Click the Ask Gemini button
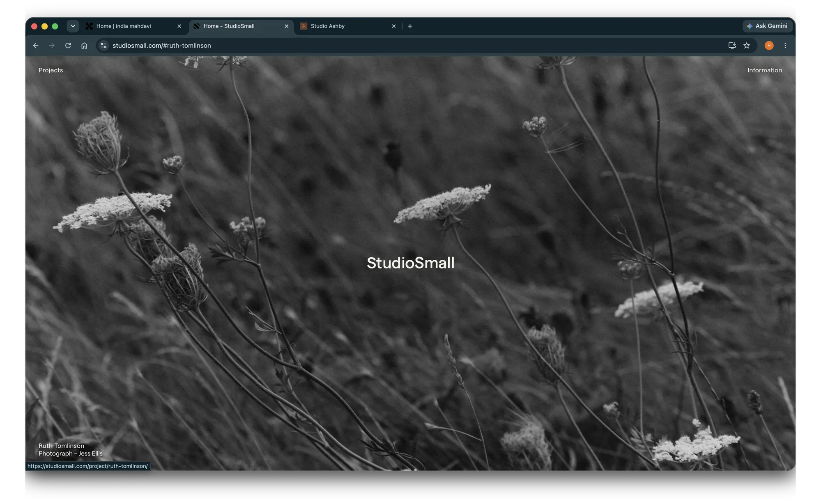The height and width of the screenshot is (504, 821). pyautogui.click(x=767, y=26)
